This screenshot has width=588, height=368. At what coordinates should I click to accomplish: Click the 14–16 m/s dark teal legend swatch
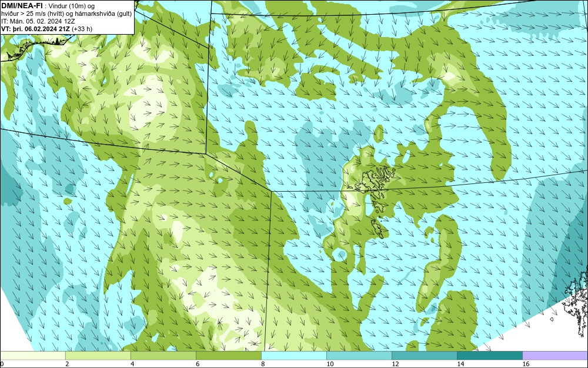(x=489, y=355)
